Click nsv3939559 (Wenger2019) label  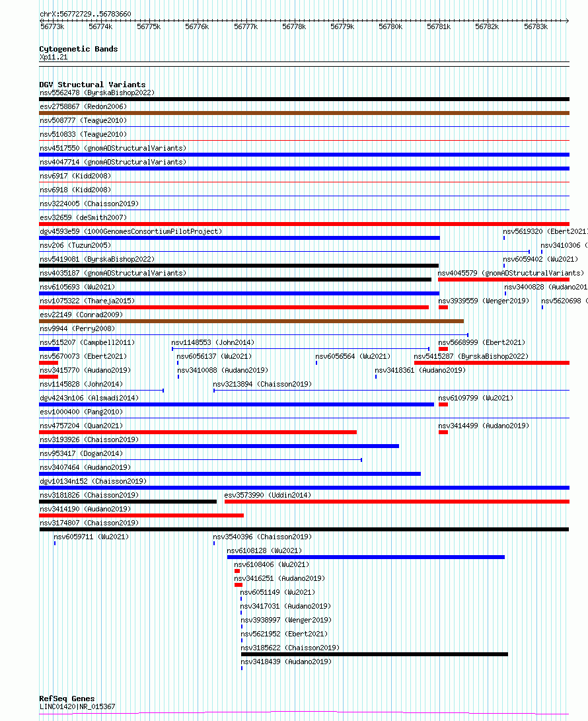pos(484,301)
